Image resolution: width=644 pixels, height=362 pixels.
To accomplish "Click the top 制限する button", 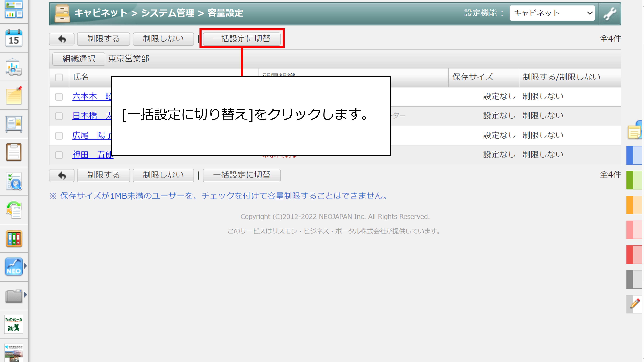I will (103, 39).
